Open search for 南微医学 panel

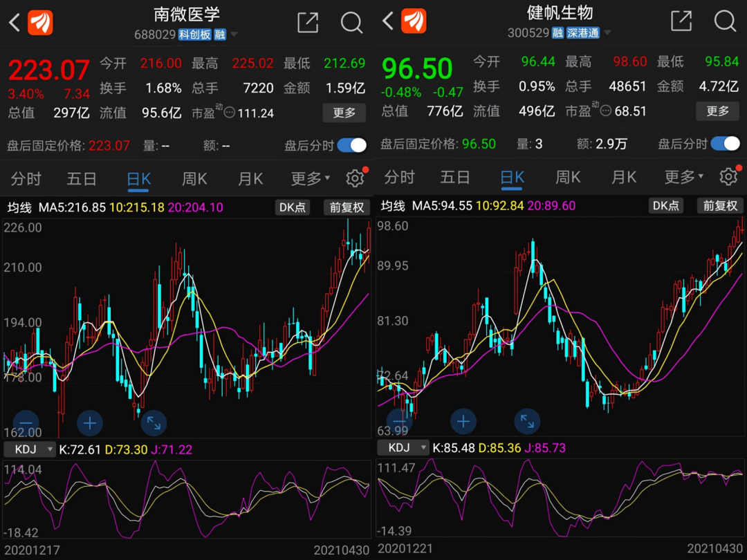point(351,22)
